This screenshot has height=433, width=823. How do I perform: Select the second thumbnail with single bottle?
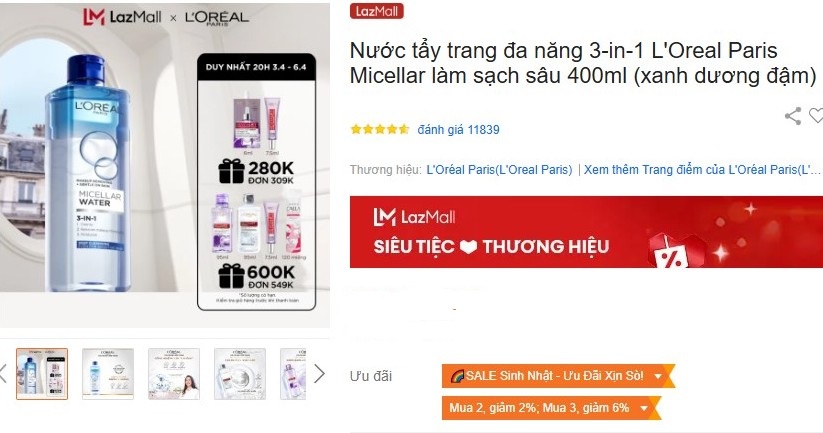click(108, 374)
